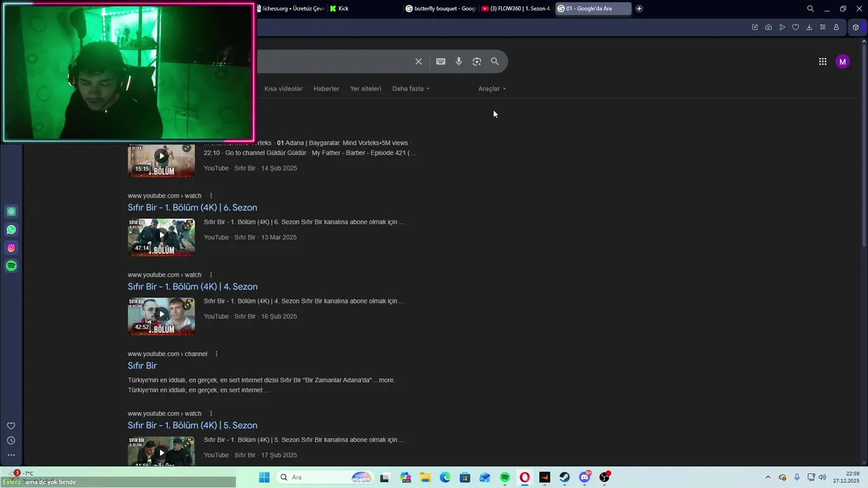Open options menu for 5. Sezon result
This screenshot has height=488, width=868.
pyautogui.click(x=211, y=413)
